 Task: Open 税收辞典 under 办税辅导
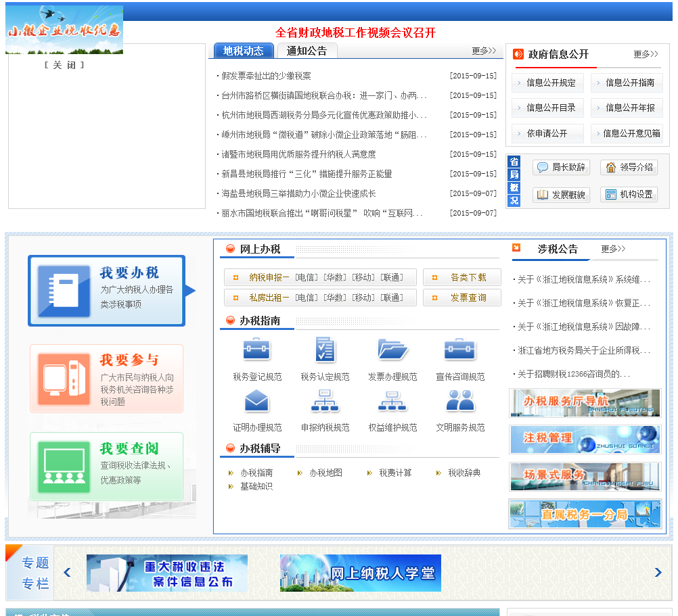[464, 473]
